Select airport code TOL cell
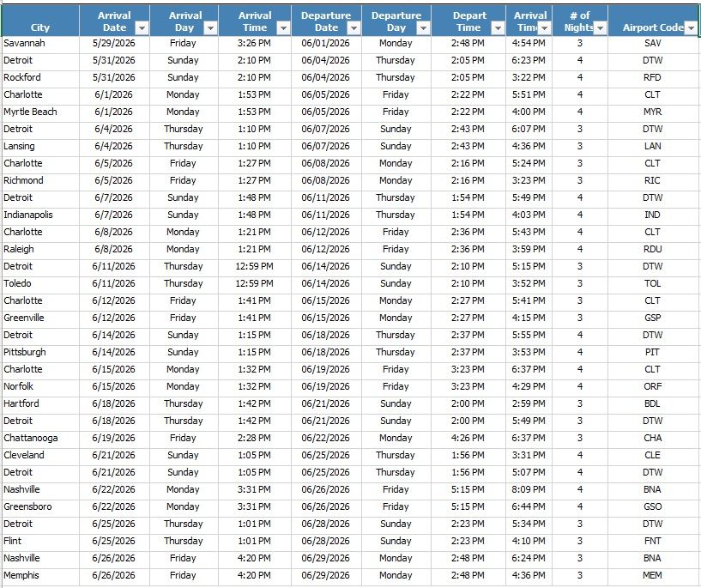Viewport: 701px width, 588px height. pos(653,283)
